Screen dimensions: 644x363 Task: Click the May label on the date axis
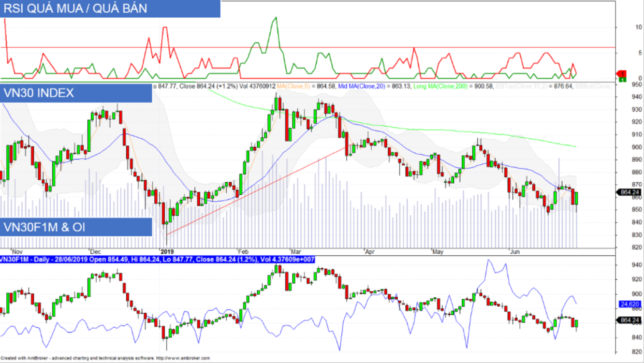tap(438, 252)
